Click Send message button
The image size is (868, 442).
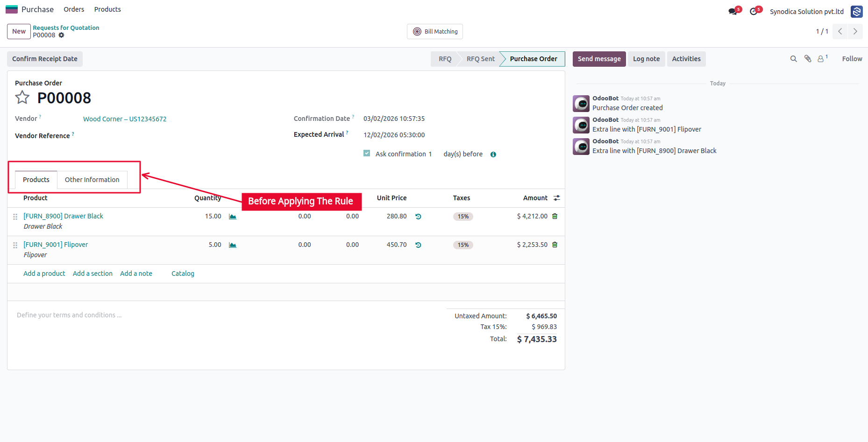(599, 59)
